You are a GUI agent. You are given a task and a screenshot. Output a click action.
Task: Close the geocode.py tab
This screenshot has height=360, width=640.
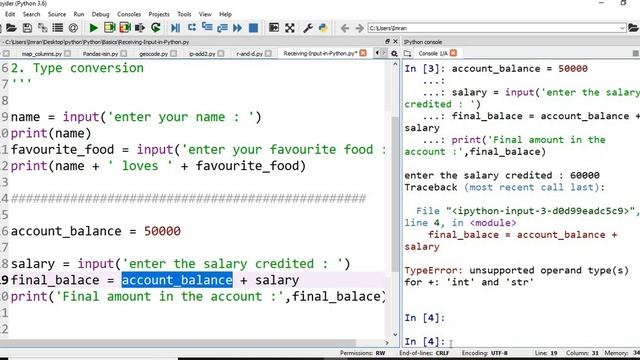173,53
